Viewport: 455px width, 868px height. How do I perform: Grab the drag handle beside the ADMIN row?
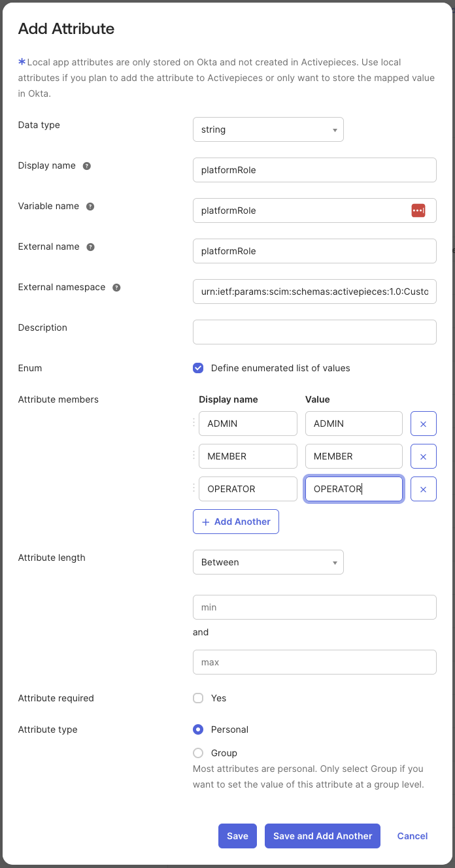(x=193, y=423)
